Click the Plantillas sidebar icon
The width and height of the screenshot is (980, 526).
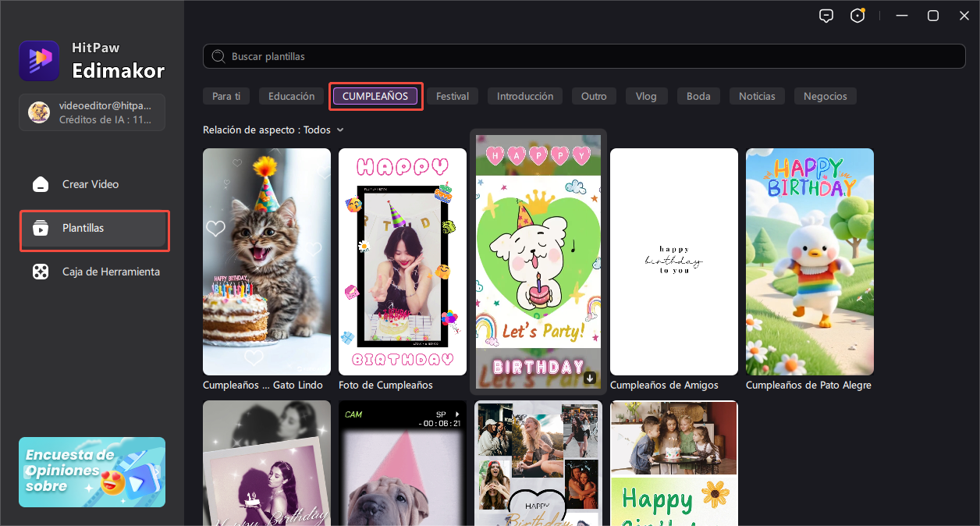click(x=40, y=229)
